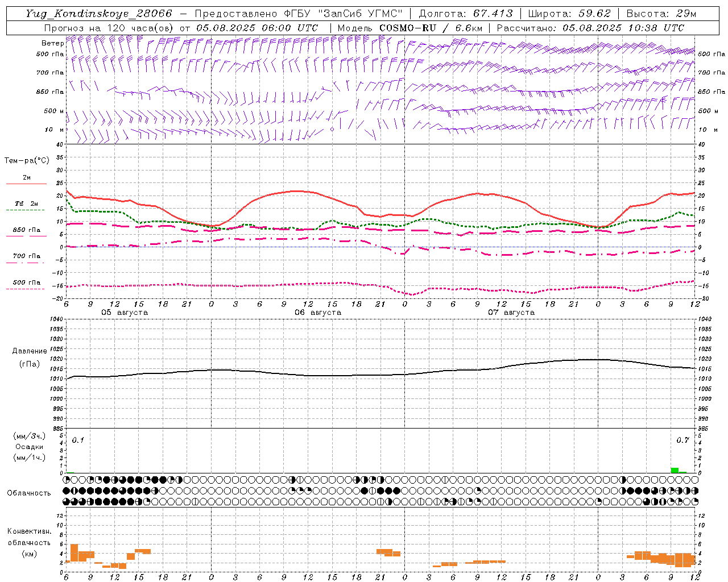Click the 500 гПа temperature legend entry

click(x=26, y=282)
